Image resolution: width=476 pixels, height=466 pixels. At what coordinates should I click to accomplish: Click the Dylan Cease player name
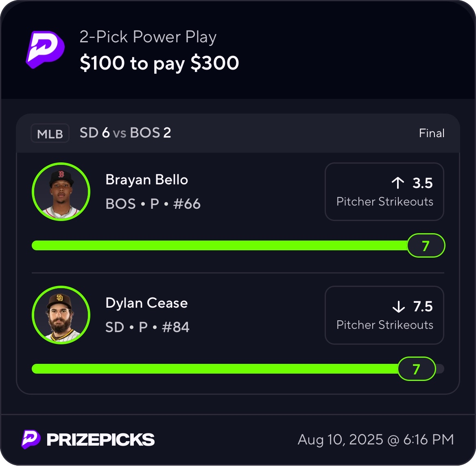[x=146, y=303]
